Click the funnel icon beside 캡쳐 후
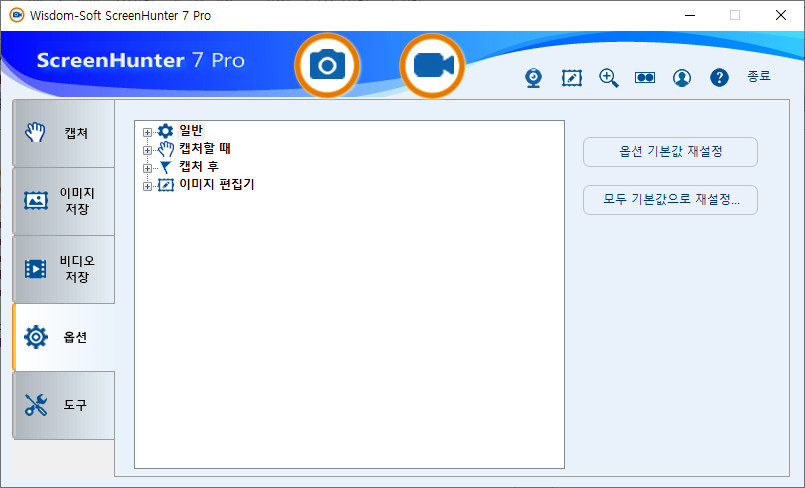This screenshot has height=488, width=805. (165, 167)
